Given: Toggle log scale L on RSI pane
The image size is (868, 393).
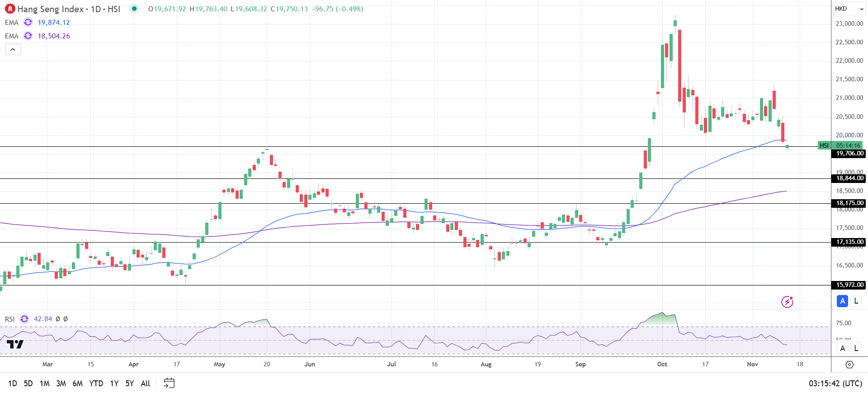Looking at the screenshot, I should coord(856,348).
